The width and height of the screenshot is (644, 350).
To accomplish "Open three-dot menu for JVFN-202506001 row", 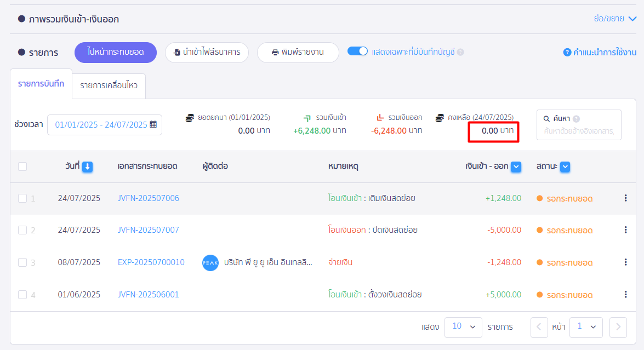I will pos(625,294).
